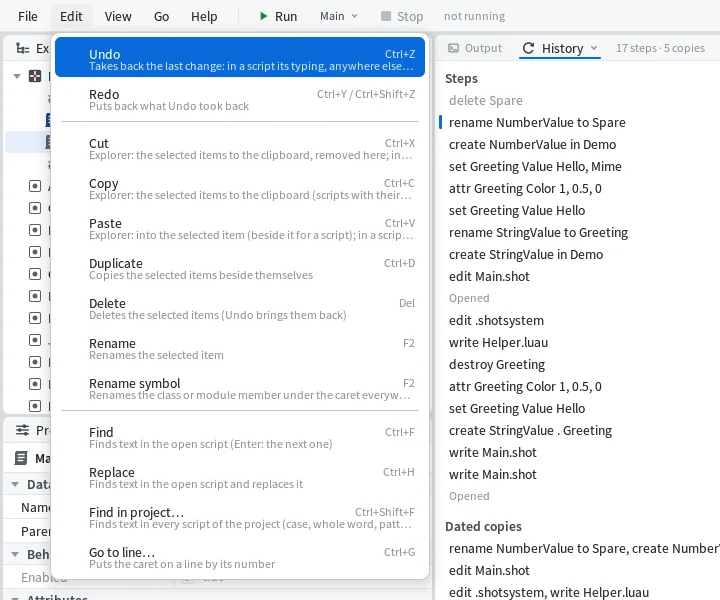Open dated copy 'edit .shotsystem, write Helper.luau'

pyautogui.click(x=549, y=593)
